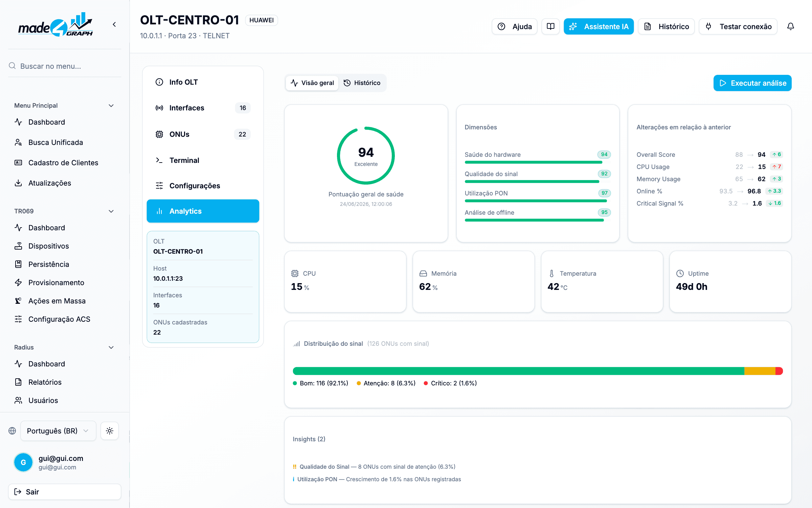Viewport: 812px width, 508px height.
Task: Click the Crítico: 2 (1.6%) legend item
Action: (x=450, y=383)
